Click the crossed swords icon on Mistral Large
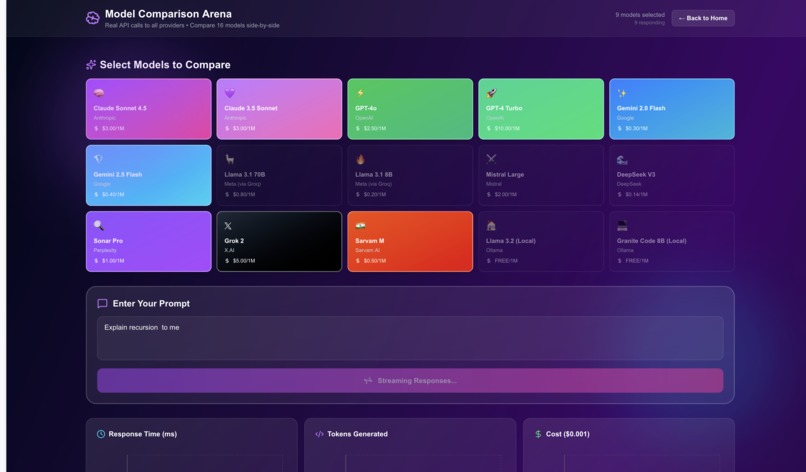 pyautogui.click(x=491, y=159)
